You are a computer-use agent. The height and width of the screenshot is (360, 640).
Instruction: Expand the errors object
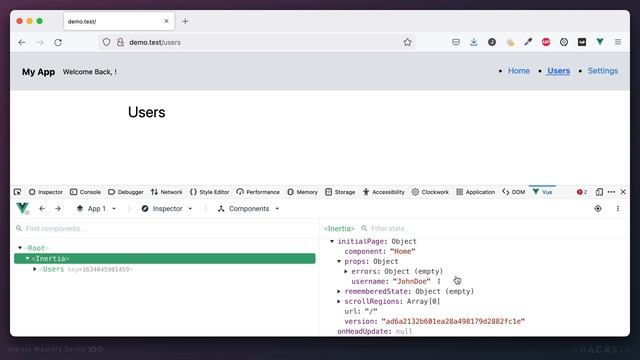pyautogui.click(x=346, y=271)
